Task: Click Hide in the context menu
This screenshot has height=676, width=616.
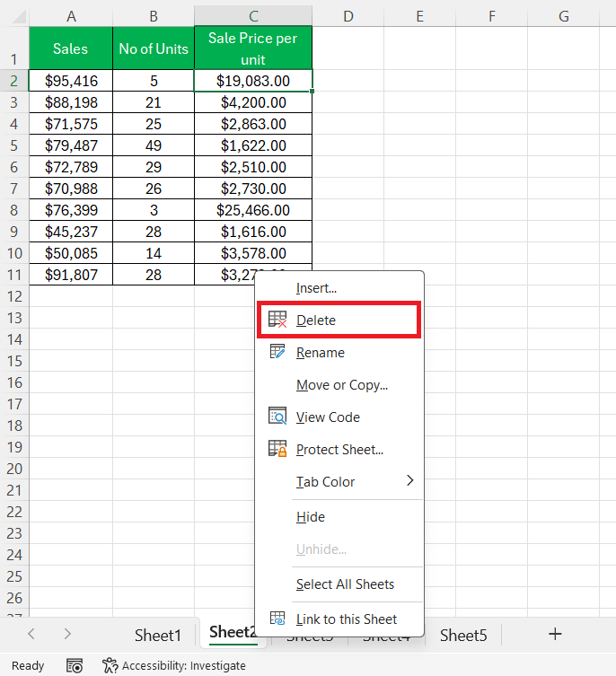Action: tap(339, 516)
